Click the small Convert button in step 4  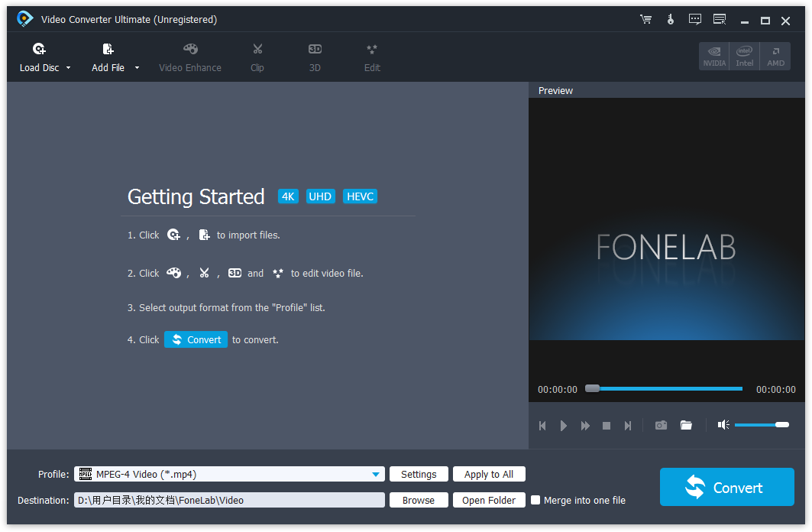point(196,339)
